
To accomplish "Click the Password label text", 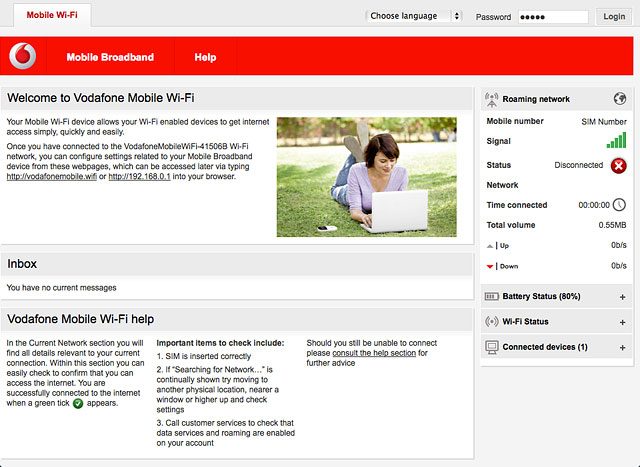I will click(493, 17).
